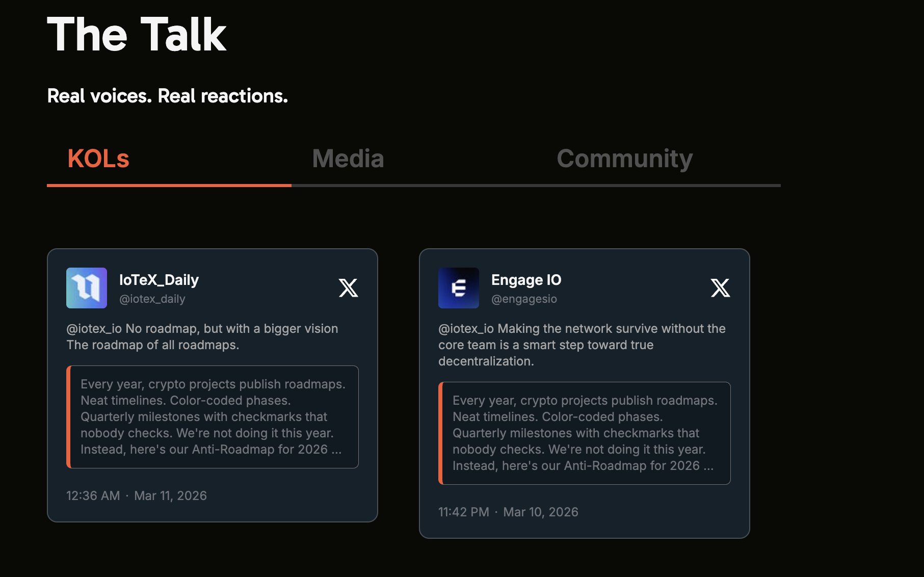Click the IoTeX_Daily account name
The width and height of the screenshot is (924, 577).
coord(159,280)
